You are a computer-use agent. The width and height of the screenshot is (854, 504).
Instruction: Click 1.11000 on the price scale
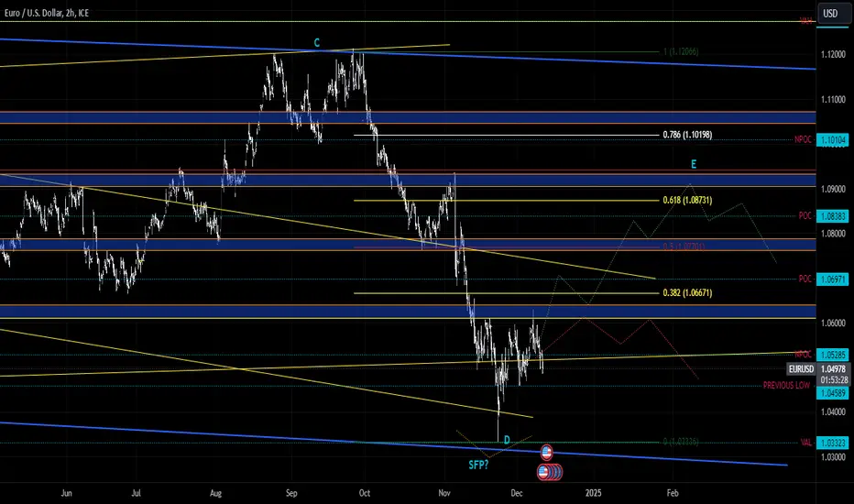pos(833,100)
